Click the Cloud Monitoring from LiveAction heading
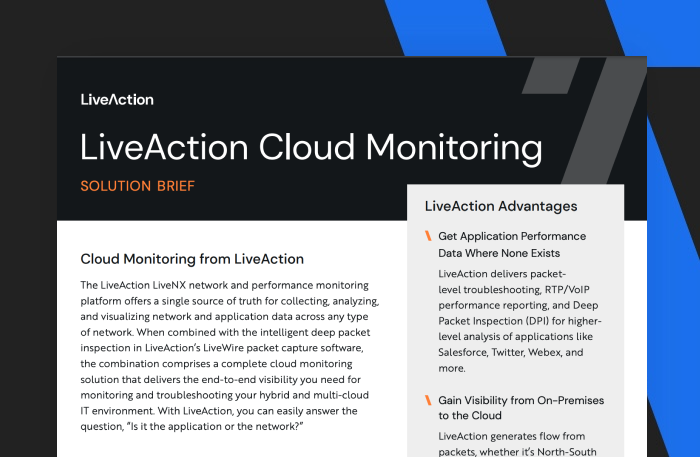Viewport: 700px width, 457px height. click(192, 259)
